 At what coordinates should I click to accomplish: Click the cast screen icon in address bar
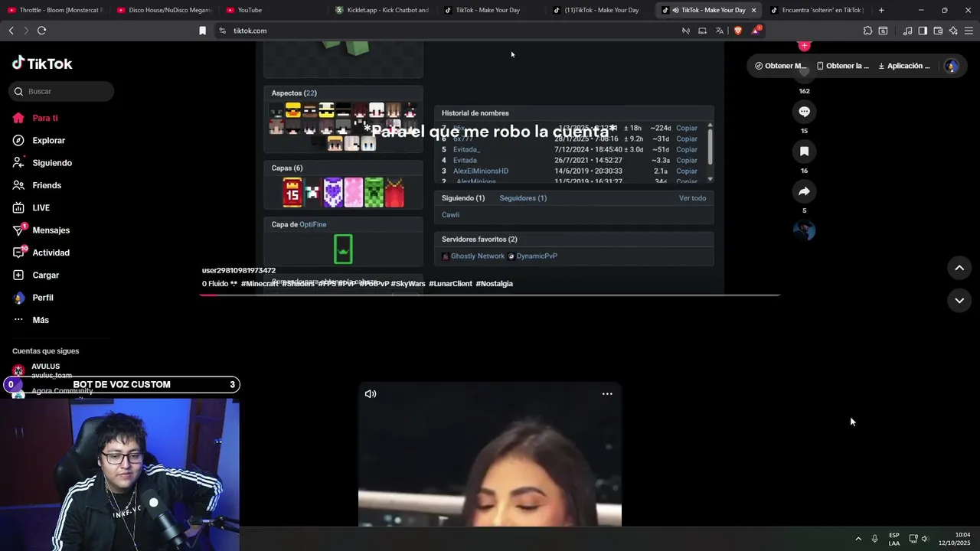coord(702,31)
